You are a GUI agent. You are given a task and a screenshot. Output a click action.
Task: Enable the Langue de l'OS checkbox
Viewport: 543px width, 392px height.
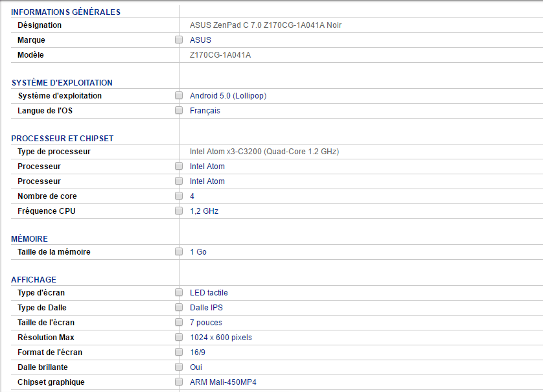coord(179,111)
